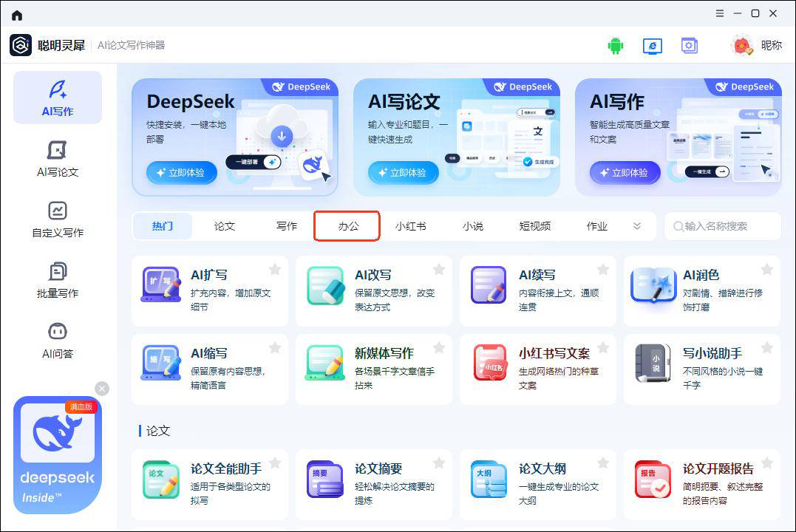The image size is (796, 532).
Task: Select the 小红书 category tab
Action: coord(410,226)
